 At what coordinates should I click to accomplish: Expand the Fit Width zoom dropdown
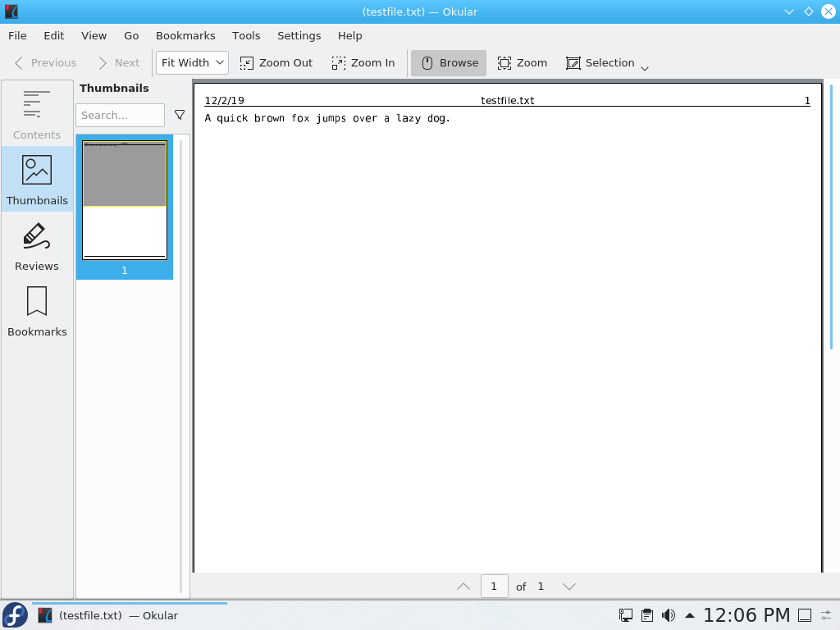click(x=192, y=62)
